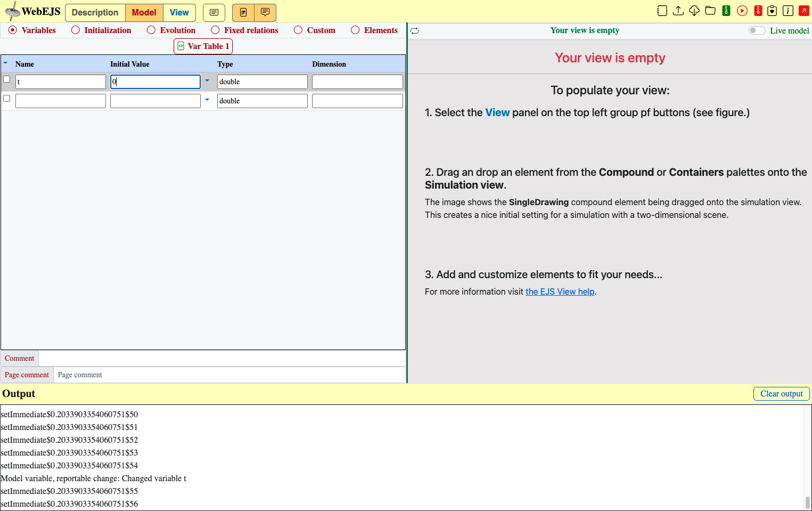The image size is (812, 511).
Task: Click the Clear output button
Action: point(782,394)
